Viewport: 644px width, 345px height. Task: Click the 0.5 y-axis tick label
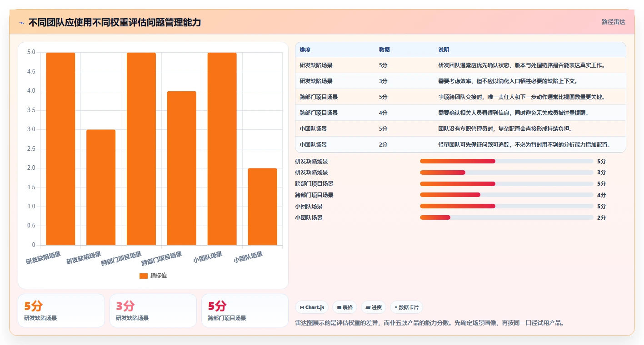(31, 226)
